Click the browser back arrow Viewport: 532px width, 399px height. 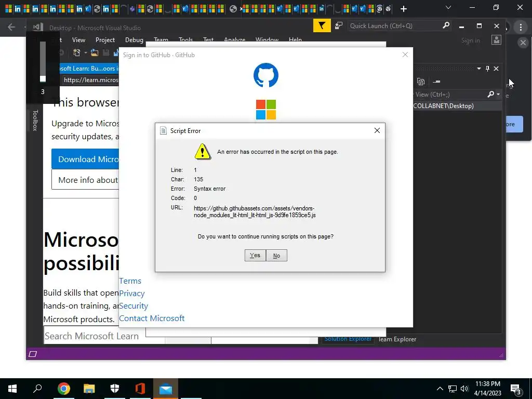pos(11,27)
